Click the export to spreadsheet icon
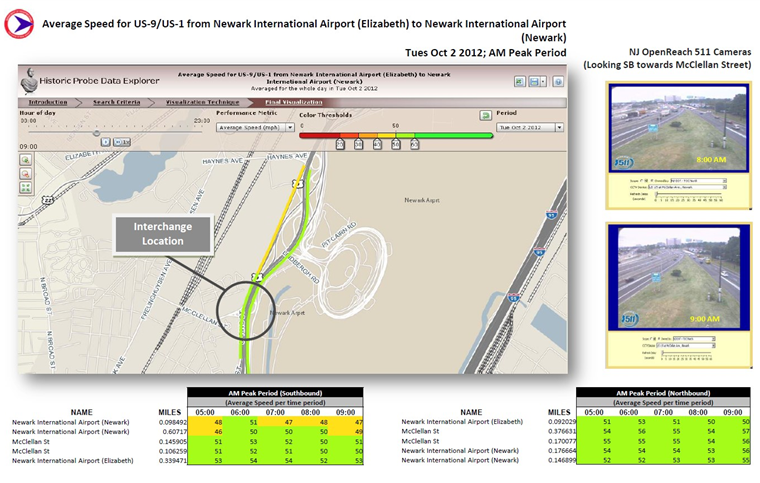 point(520,81)
